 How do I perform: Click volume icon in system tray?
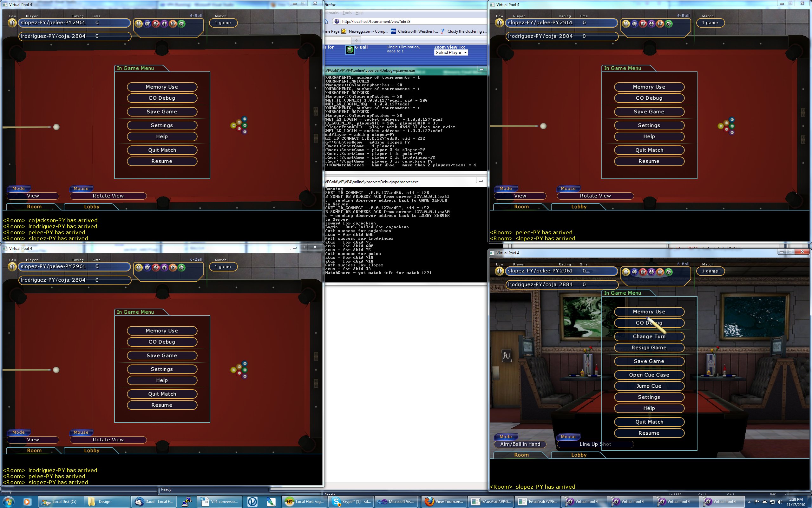coord(781,502)
